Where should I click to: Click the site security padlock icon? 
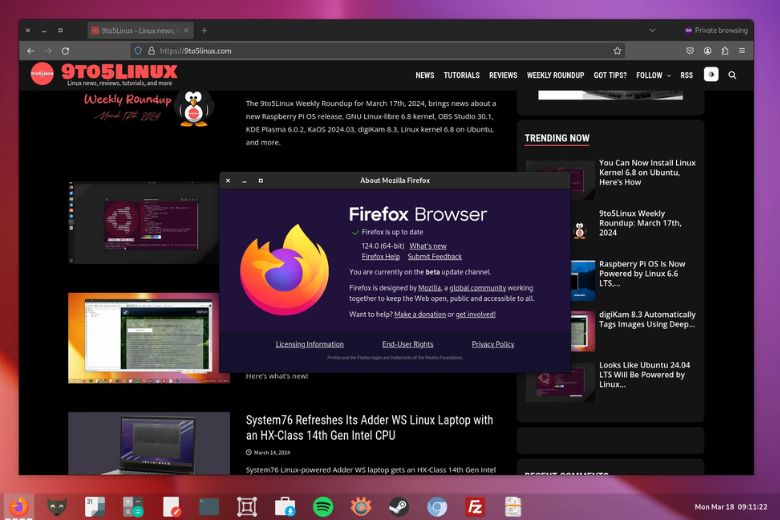(151, 51)
